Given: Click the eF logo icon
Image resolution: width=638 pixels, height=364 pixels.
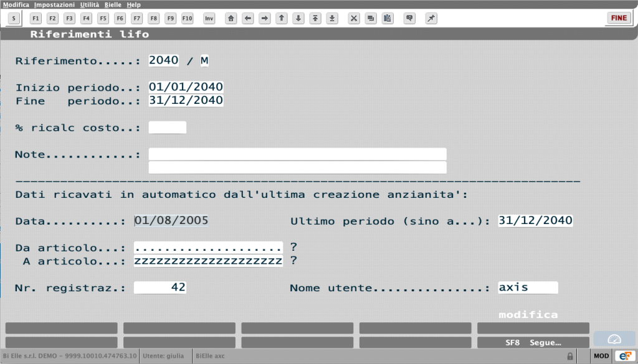Looking at the screenshot, I should click(x=624, y=356).
